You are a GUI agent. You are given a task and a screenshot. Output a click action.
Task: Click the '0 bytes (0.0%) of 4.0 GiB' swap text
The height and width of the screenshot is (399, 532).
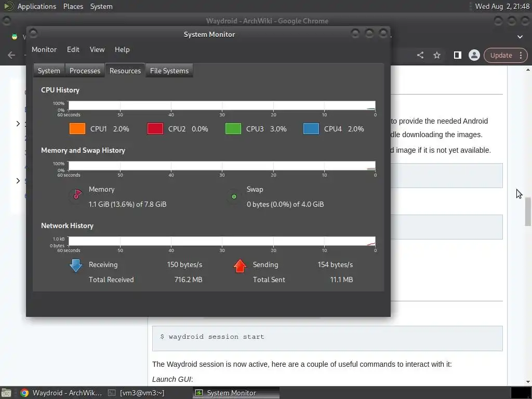(285, 204)
